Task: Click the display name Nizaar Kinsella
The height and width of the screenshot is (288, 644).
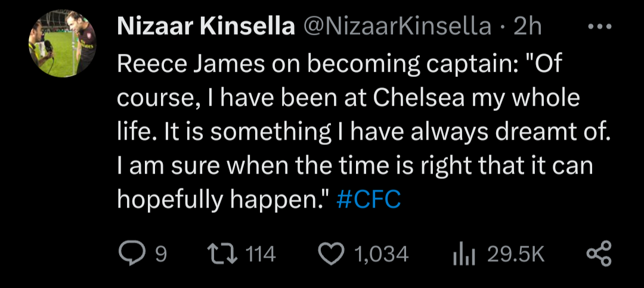Action: point(207,27)
